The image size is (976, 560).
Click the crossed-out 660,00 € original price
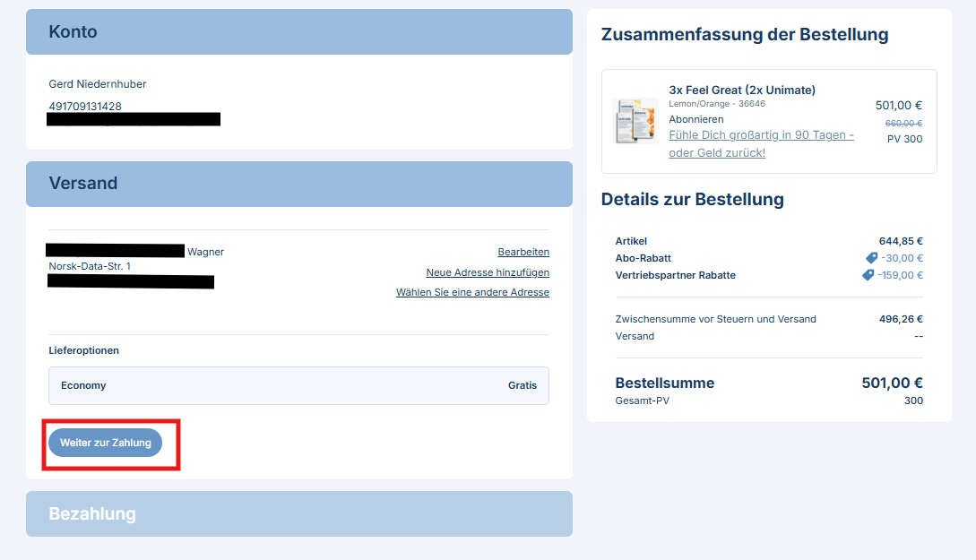(903, 123)
